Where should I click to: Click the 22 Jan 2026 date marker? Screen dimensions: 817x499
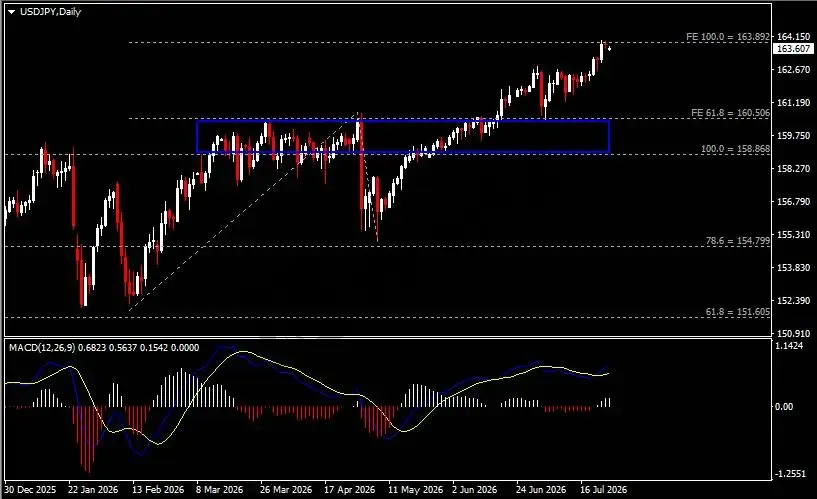pyautogui.click(x=93, y=490)
